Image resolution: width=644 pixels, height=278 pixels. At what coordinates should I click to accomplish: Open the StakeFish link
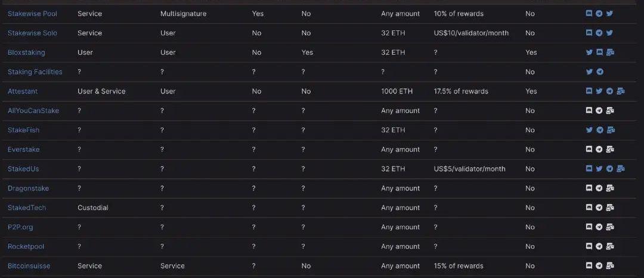23,130
